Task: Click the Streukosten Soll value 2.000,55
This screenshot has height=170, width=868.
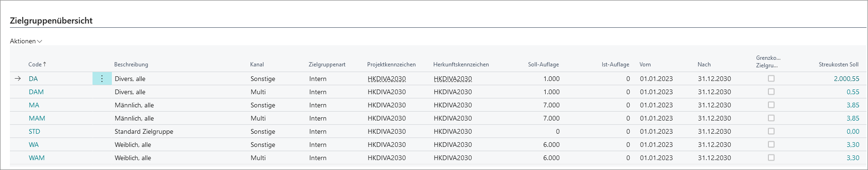Action: [x=847, y=79]
